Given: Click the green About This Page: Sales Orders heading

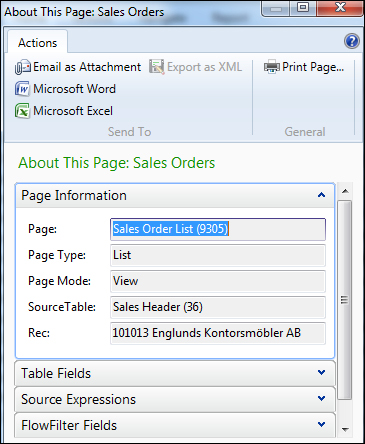Looking at the screenshot, I should tap(117, 163).
